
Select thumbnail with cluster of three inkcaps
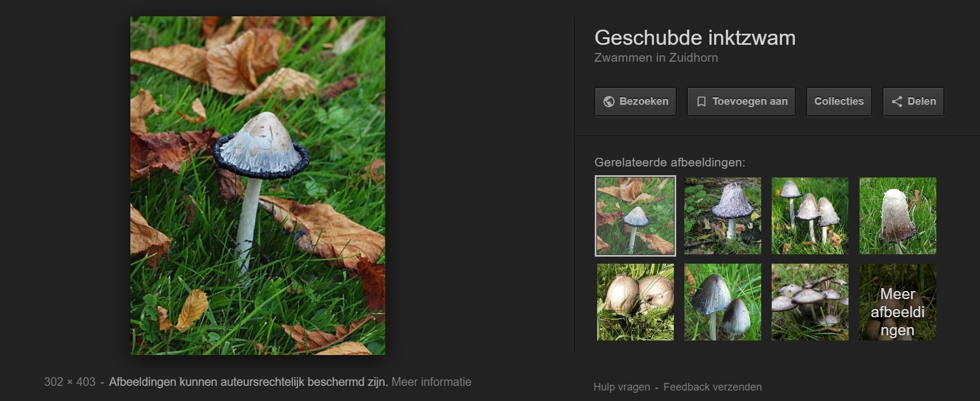[x=810, y=216]
